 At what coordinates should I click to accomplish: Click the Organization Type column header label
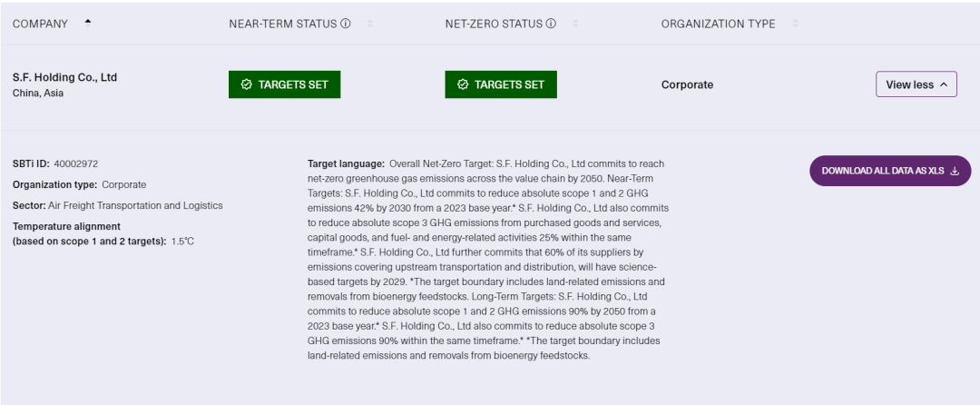(x=718, y=24)
